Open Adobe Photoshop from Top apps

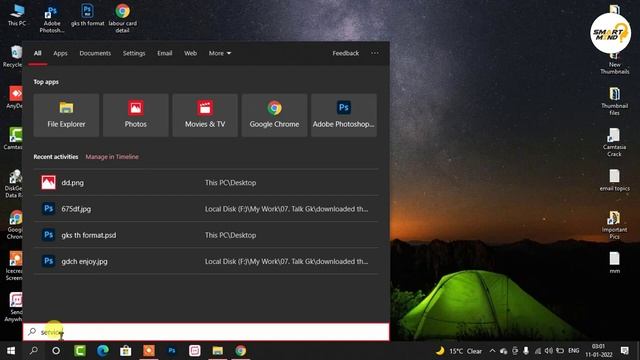(344, 115)
